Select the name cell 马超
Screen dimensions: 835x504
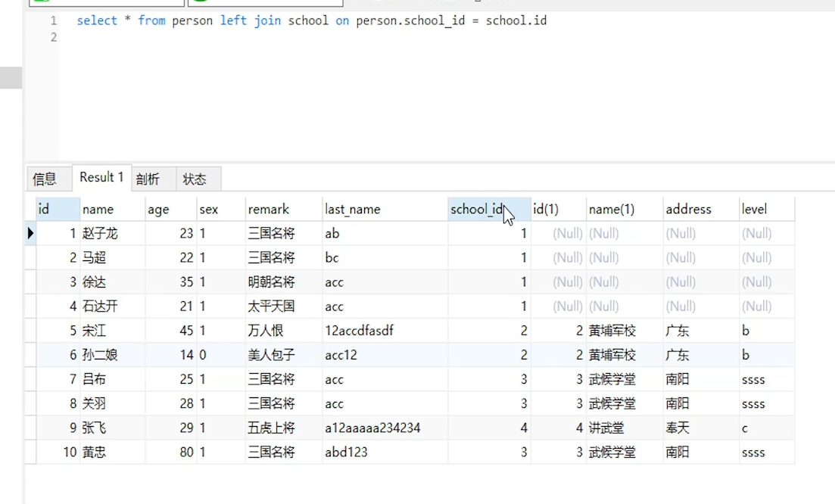(x=112, y=257)
